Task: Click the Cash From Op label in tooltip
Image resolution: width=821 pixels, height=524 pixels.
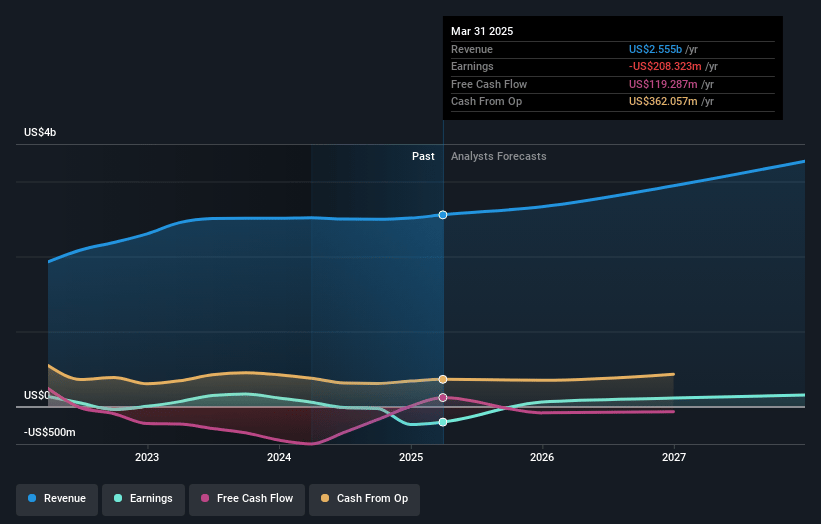Action: pyautogui.click(x=486, y=102)
